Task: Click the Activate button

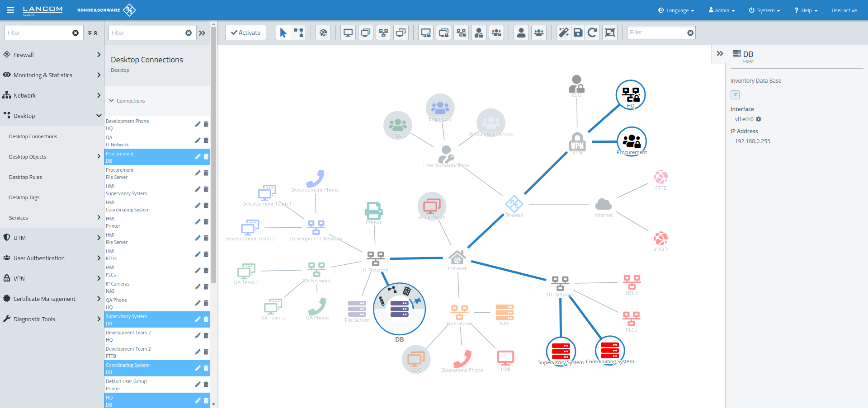Action: (x=245, y=32)
